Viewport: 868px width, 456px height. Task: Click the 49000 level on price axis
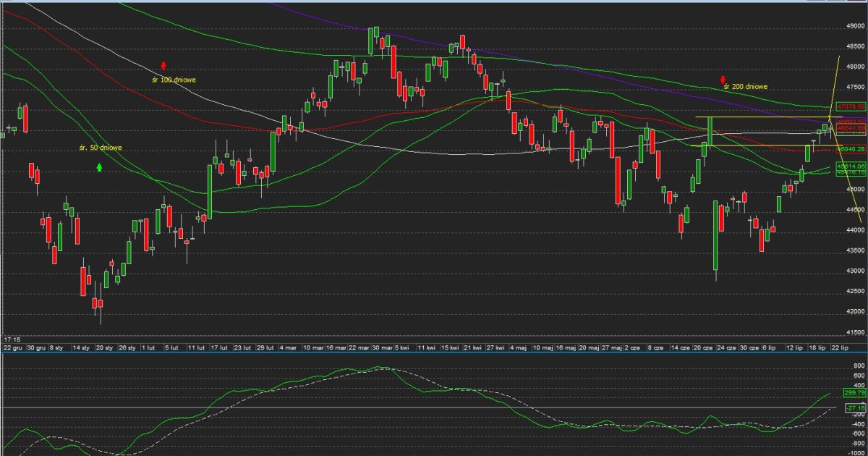855,26
